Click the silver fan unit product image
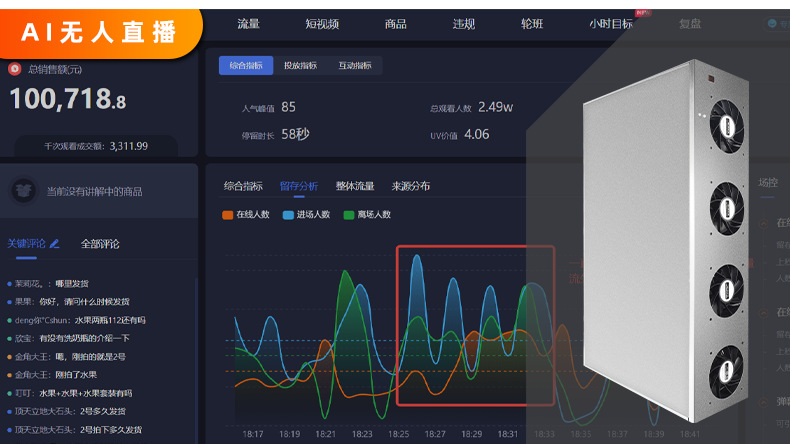The image size is (790, 444). 665,241
